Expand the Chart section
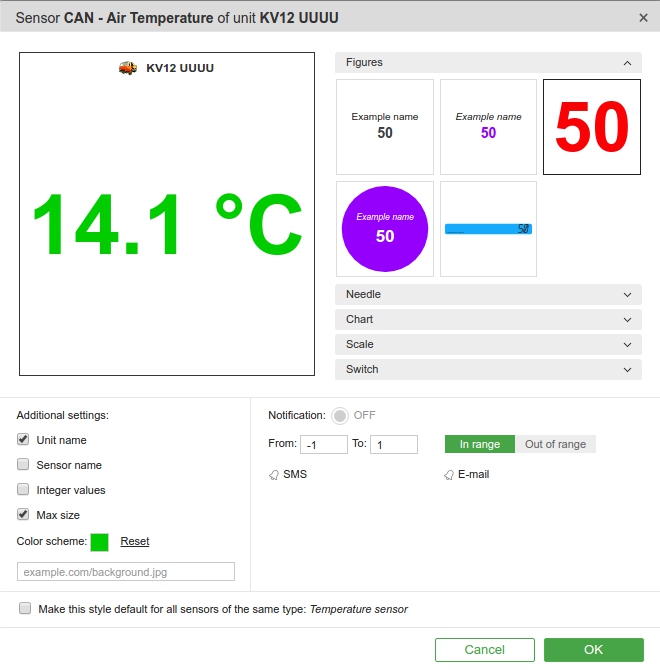The width and height of the screenshot is (660, 670). coord(488,319)
